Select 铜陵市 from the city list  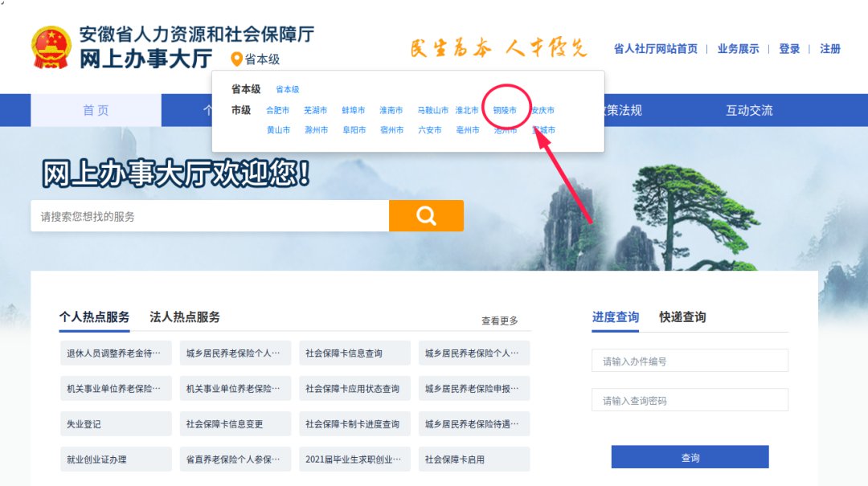(505, 110)
